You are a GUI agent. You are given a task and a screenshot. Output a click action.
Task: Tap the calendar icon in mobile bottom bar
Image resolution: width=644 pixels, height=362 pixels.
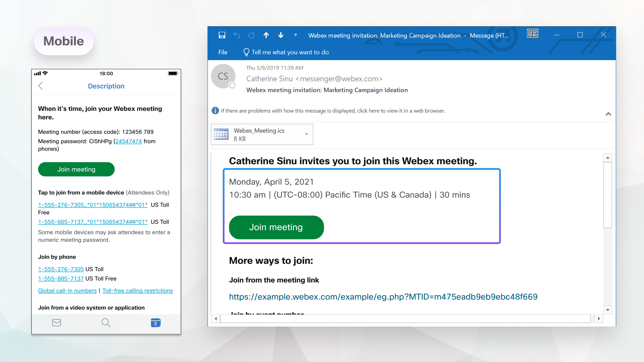point(155,323)
